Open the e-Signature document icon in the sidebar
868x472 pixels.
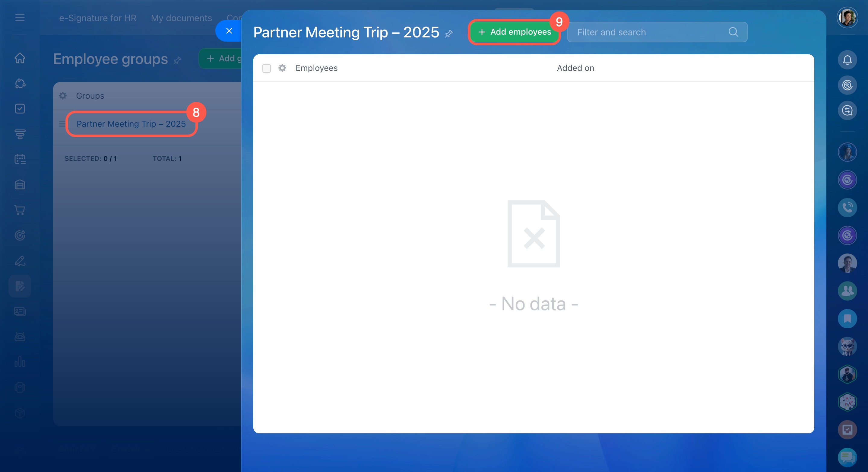pyautogui.click(x=20, y=286)
